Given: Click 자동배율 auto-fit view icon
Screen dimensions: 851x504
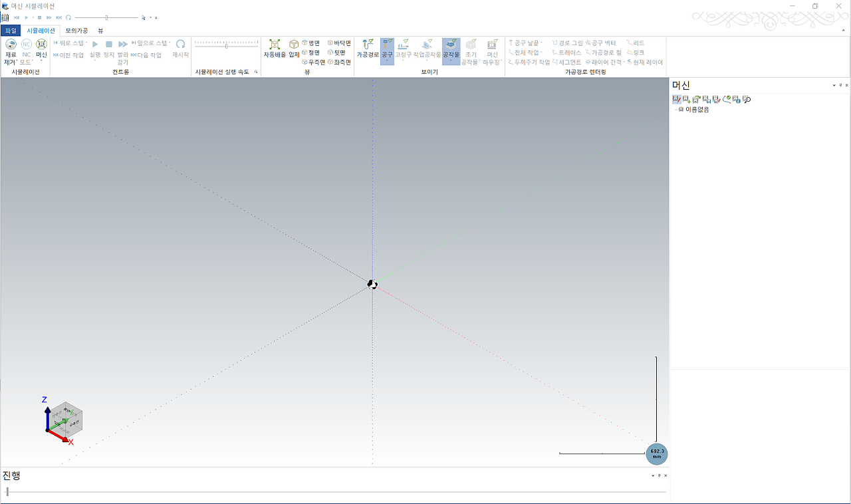Looking at the screenshot, I should pos(275,49).
